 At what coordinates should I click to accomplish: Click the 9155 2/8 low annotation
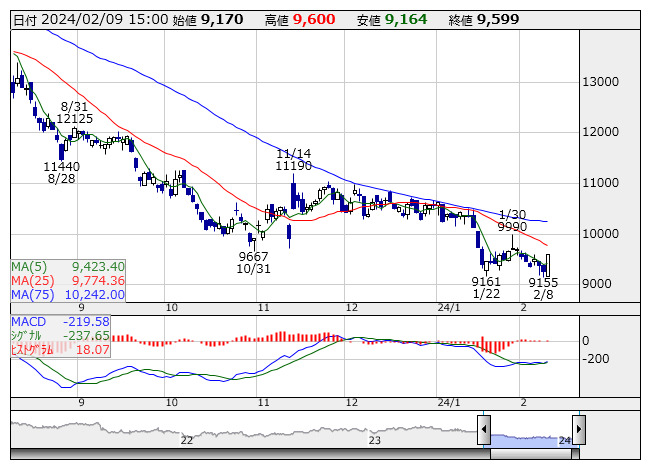pyautogui.click(x=543, y=289)
